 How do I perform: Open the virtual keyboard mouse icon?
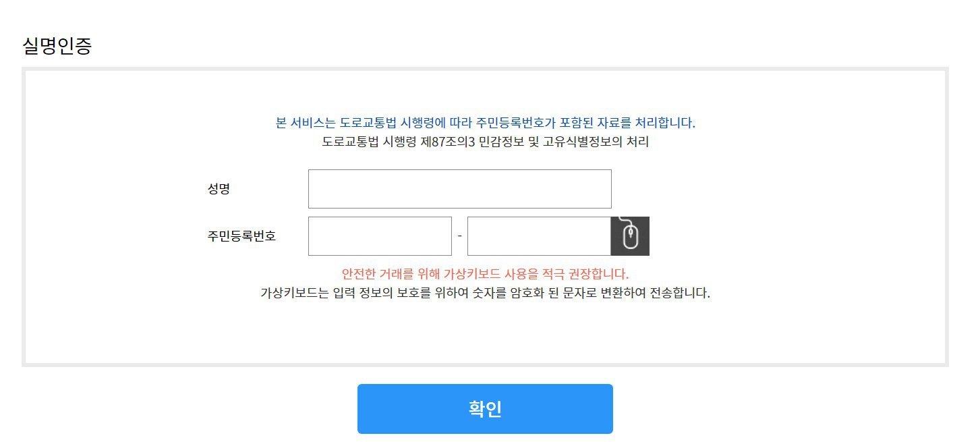point(630,236)
